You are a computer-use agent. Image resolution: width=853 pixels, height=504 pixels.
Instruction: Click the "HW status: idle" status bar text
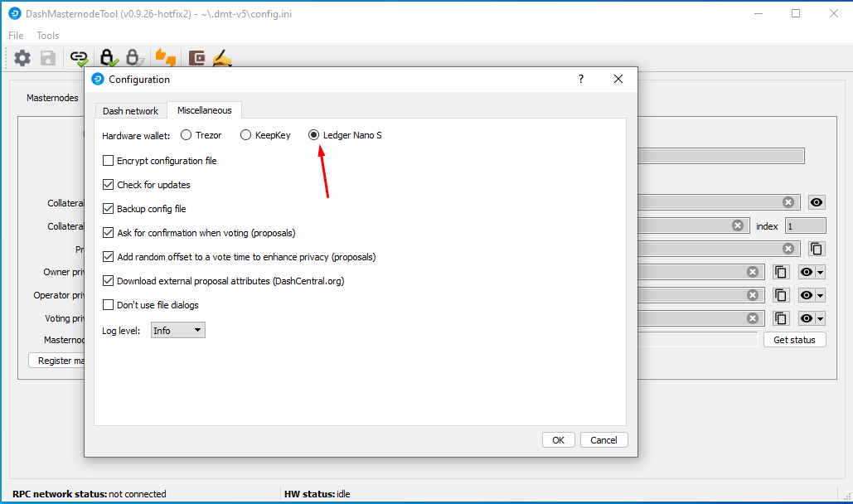click(x=317, y=494)
